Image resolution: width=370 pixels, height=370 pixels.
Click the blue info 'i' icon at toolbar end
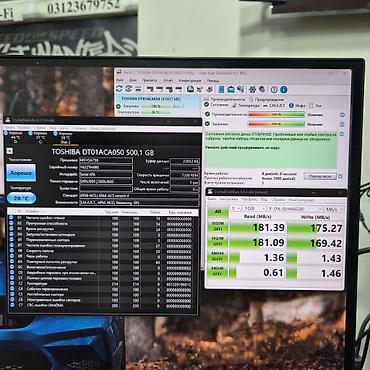(x=283, y=89)
